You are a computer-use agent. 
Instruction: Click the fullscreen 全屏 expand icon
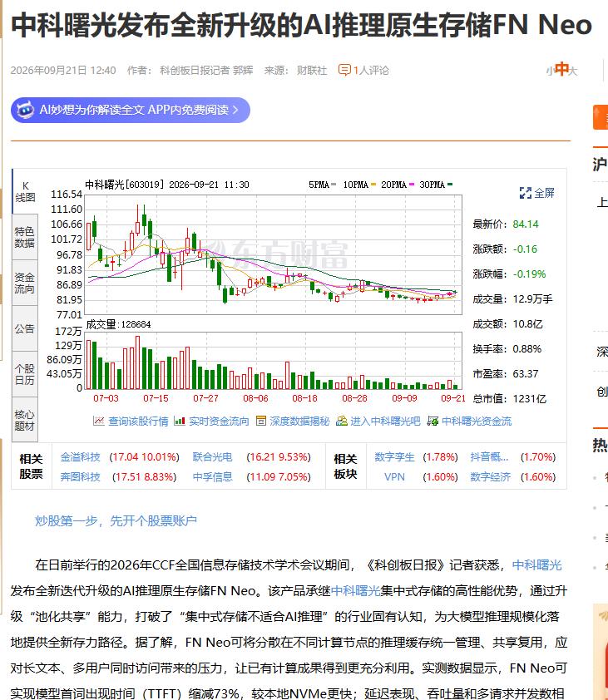tap(526, 193)
